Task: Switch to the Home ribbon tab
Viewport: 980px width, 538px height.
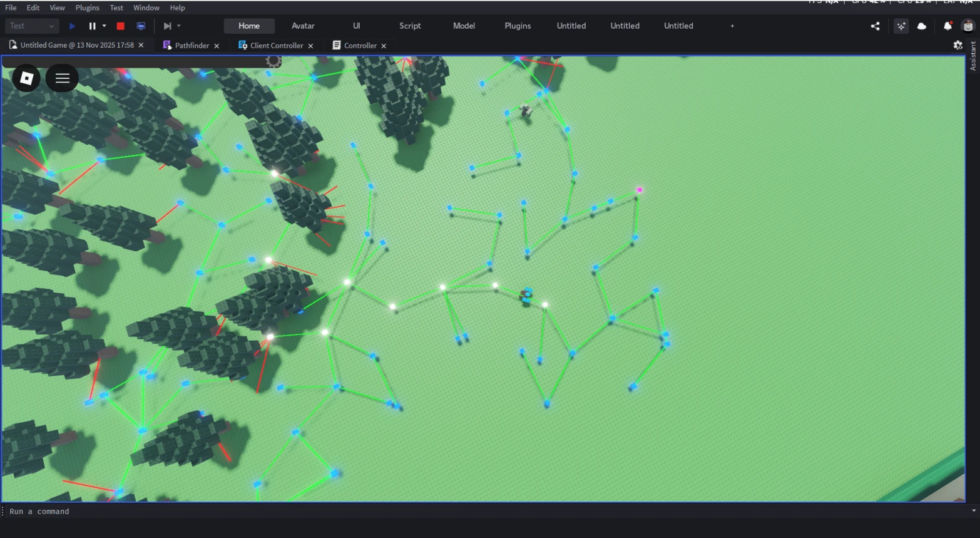Action: coord(249,26)
